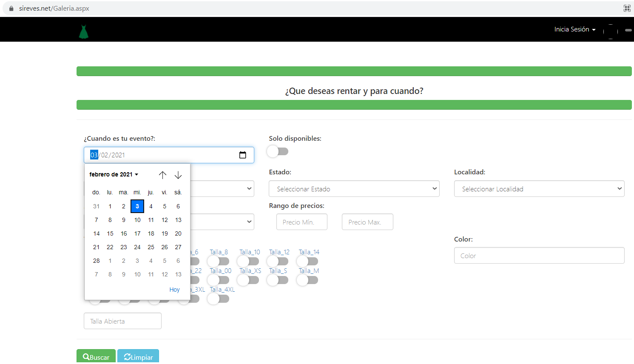Open the Inicia Sesión menu
The height and width of the screenshot is (364, 634).
click(574, 29)
